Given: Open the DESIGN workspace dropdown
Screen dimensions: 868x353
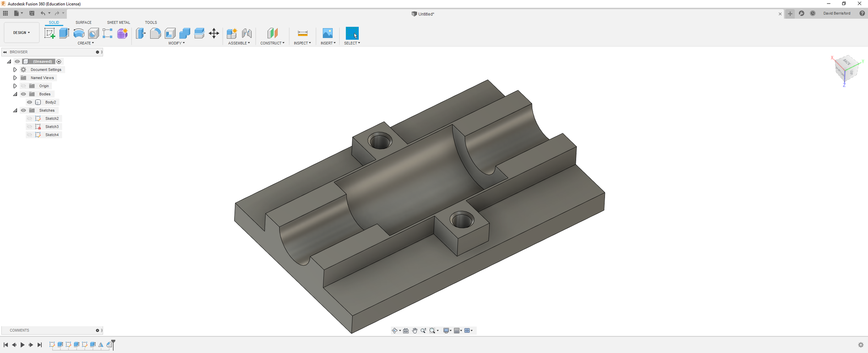Looking at the screenshot, I should (22, 33).
